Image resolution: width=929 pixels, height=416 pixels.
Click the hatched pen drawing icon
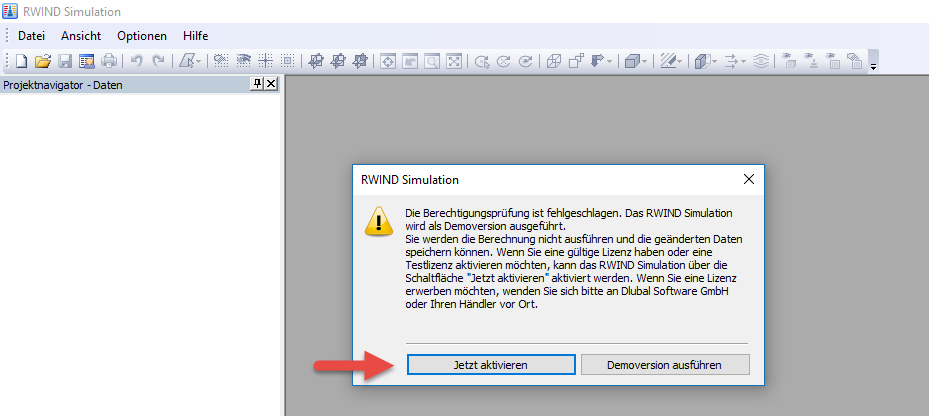pyautogui.click(x=668, y=60)
